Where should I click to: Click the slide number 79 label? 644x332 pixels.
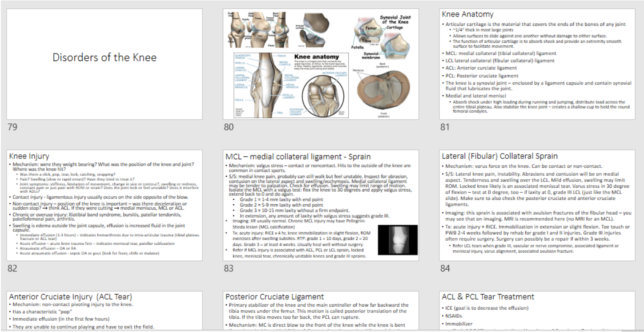pos(12,127)
